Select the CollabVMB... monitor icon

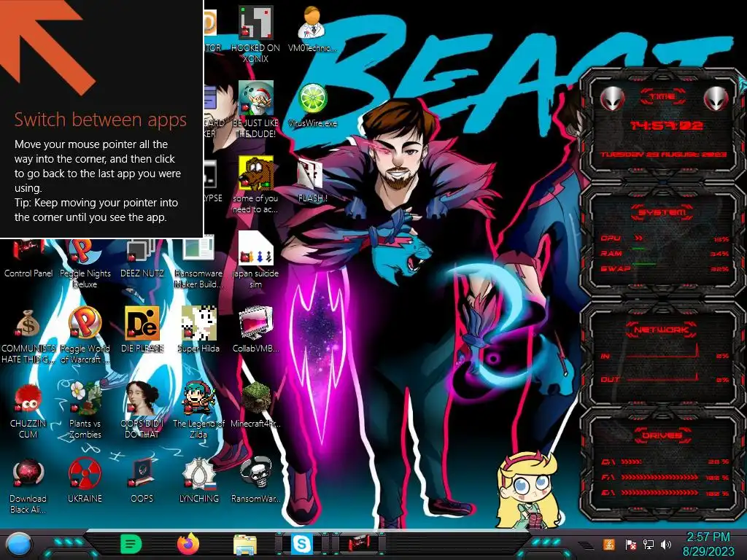[255, 330]
